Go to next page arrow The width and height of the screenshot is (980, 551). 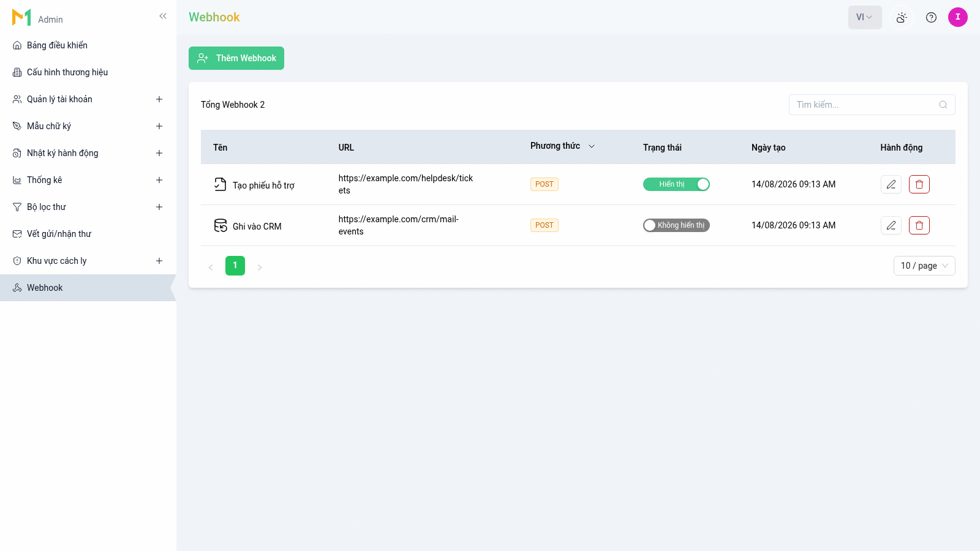pos(260,267)
